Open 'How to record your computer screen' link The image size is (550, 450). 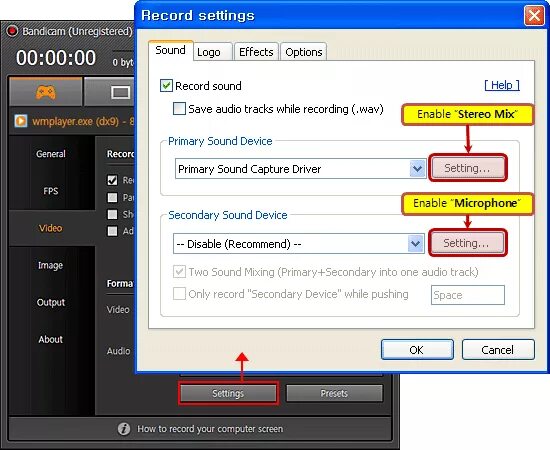210,429
